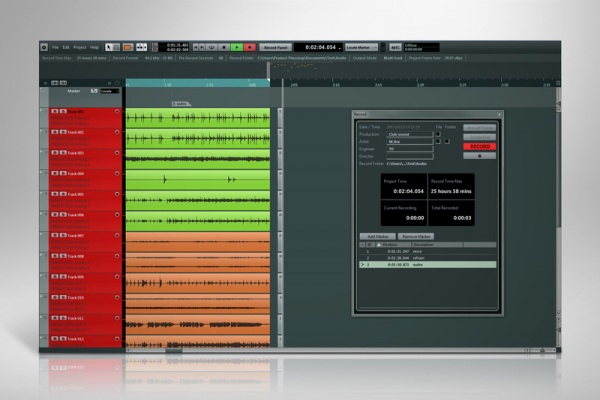Screen dimensions: 600x400
Task: Click the Add Marker button
Action: pyautogui.click(x=377, y=237)
